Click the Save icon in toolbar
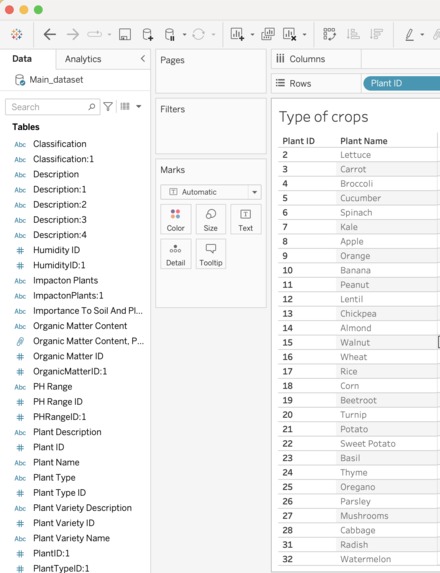The width and height of the screenshot is (440, 573). point(125,35)
